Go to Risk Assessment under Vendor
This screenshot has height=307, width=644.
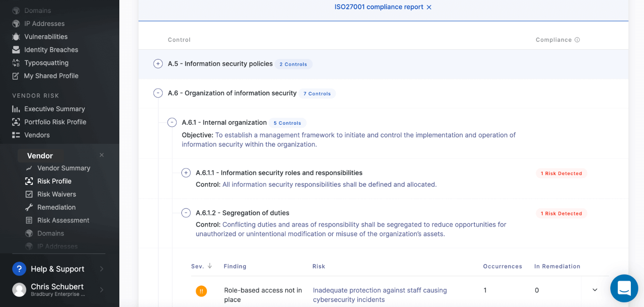click(x=63, y=220)
